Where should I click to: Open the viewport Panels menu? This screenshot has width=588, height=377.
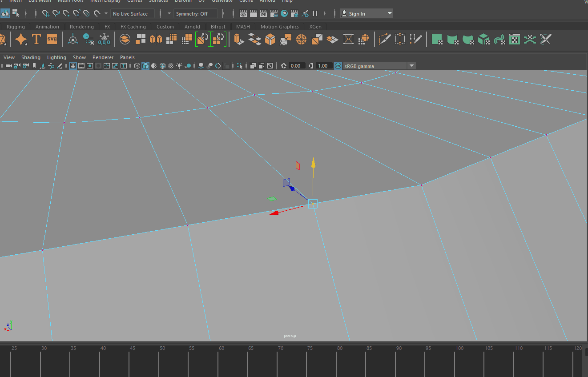[127, 57]
